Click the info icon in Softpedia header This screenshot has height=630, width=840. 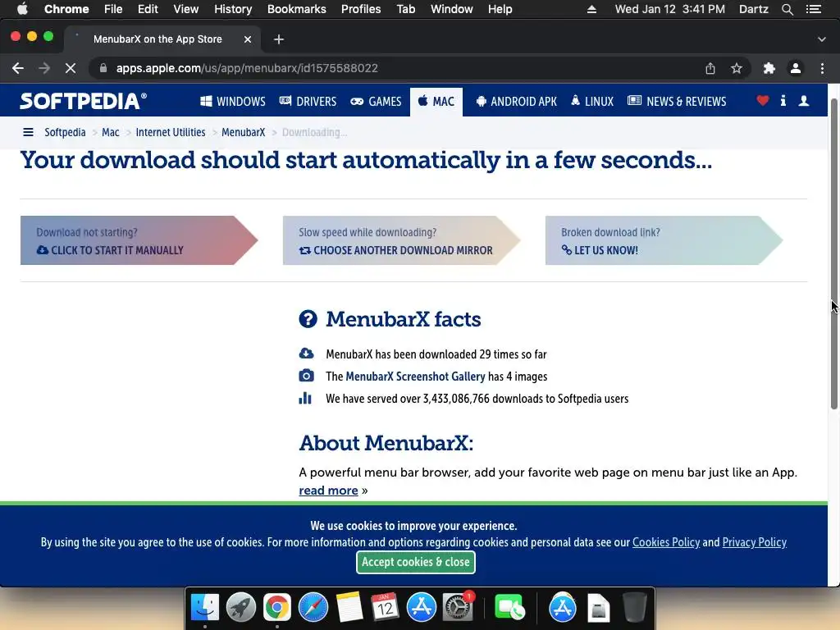point(783,100)
